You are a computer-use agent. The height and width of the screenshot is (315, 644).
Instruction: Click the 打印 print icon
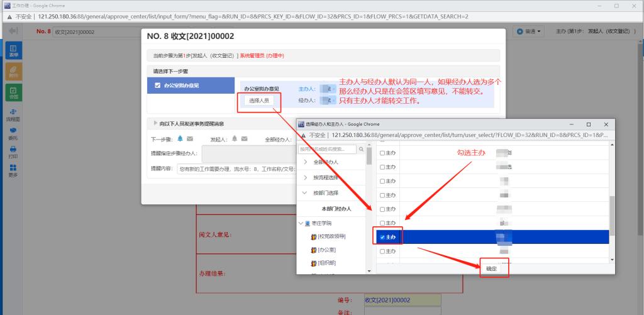[13, 152]
